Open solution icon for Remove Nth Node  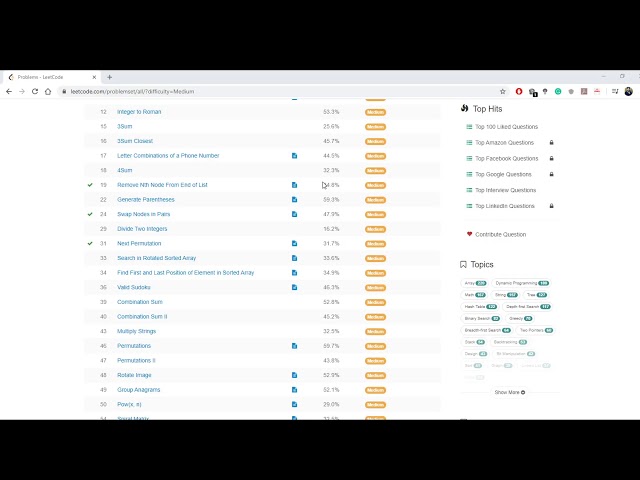[x=294, y=185]
